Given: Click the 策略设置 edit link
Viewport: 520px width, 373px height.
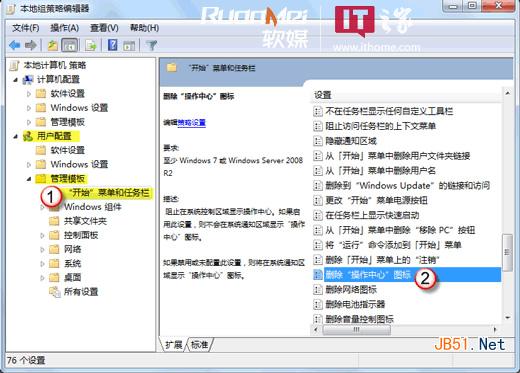Looking at the screenshot, I should pyautogui.click(x=192, y=123).
